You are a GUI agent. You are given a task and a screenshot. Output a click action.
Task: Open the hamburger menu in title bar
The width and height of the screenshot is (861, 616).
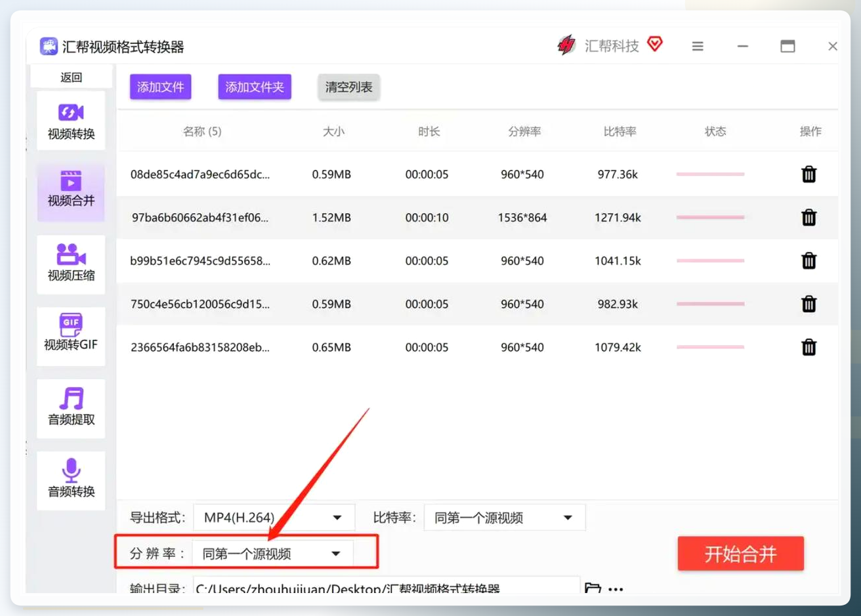point(698,46)
